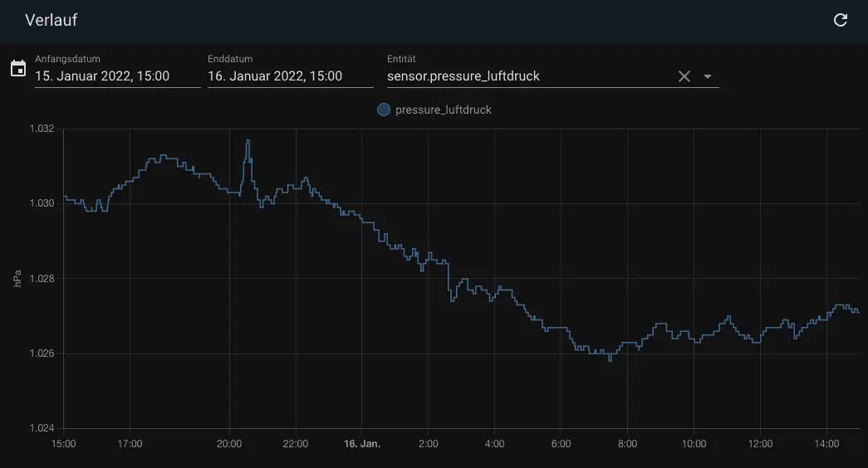Click the Verlauf page title
Image resolution: width=868 pixels, height=468 pixels.
[x=51, y=20]
